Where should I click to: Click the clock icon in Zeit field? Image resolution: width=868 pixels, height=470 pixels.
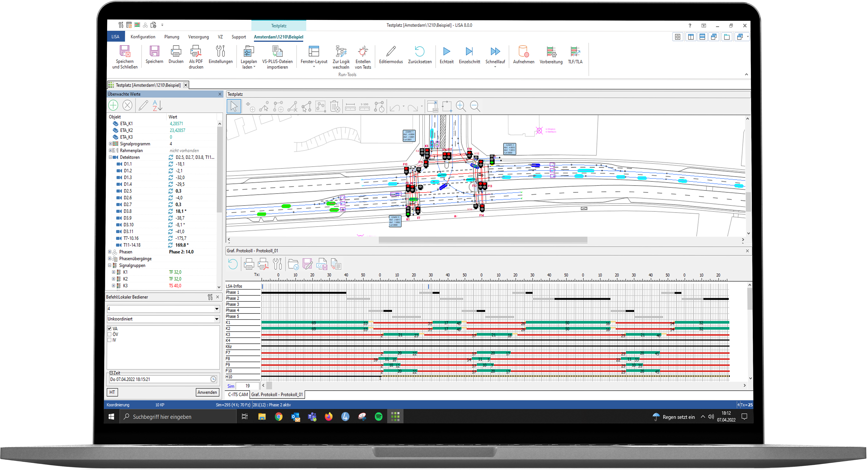[213, 380]
